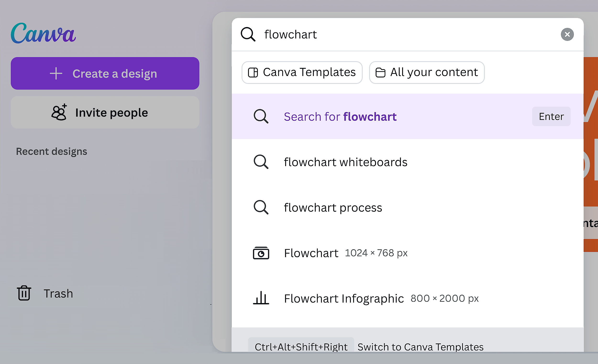Click the bar chart icon beside Flowchart Infographic

pos(261,298)
